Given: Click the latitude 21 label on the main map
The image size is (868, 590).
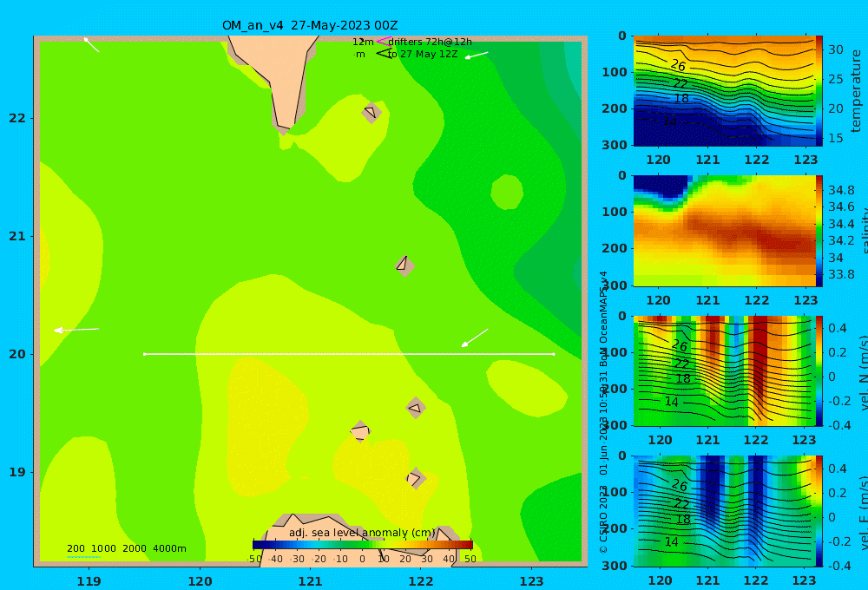Looking at the screenshot, I should click(17, 236).
